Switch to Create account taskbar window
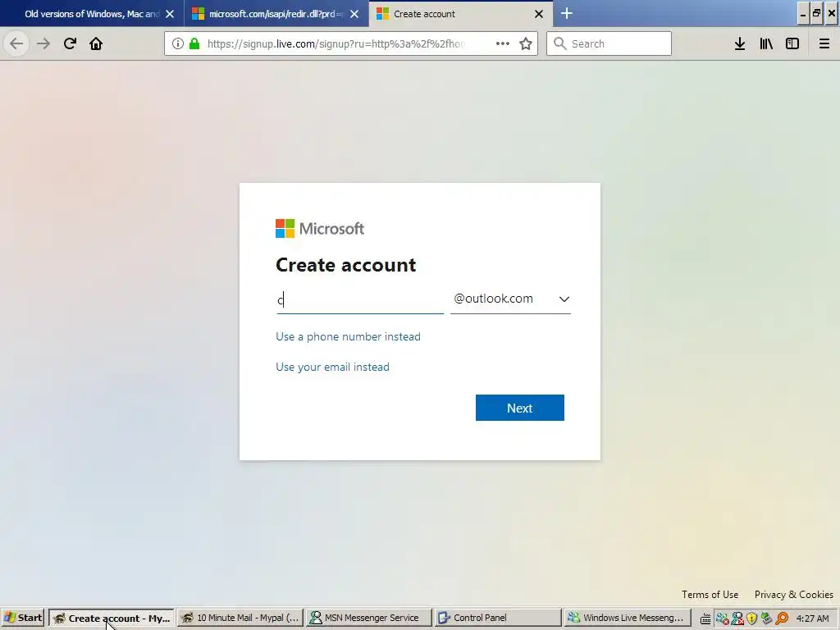Screen dimensions: 840x630 112,618
